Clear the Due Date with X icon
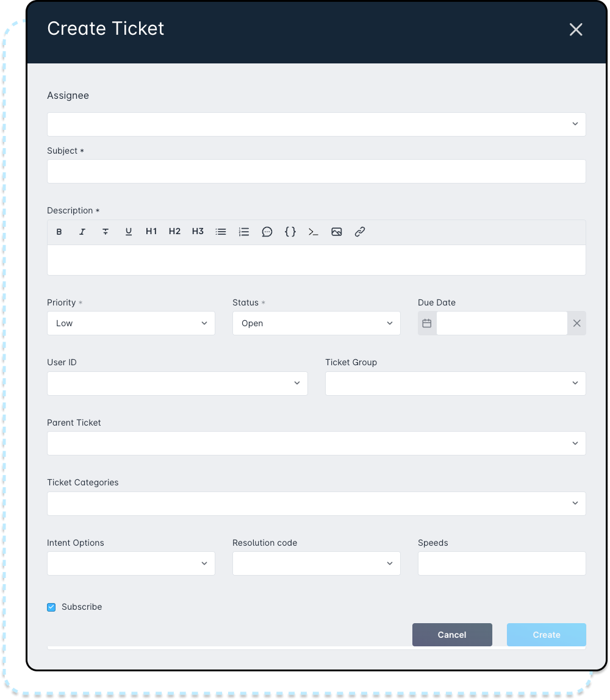 pos(577,323)
